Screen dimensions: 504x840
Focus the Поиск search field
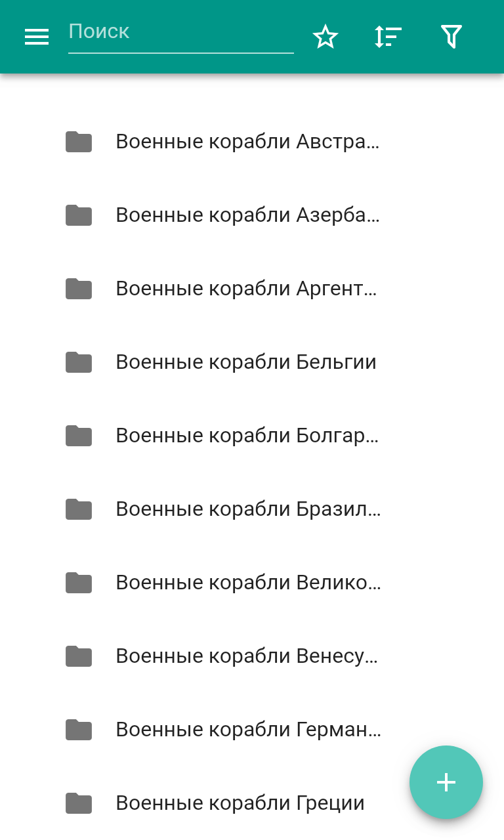click(x=180, y=33)
